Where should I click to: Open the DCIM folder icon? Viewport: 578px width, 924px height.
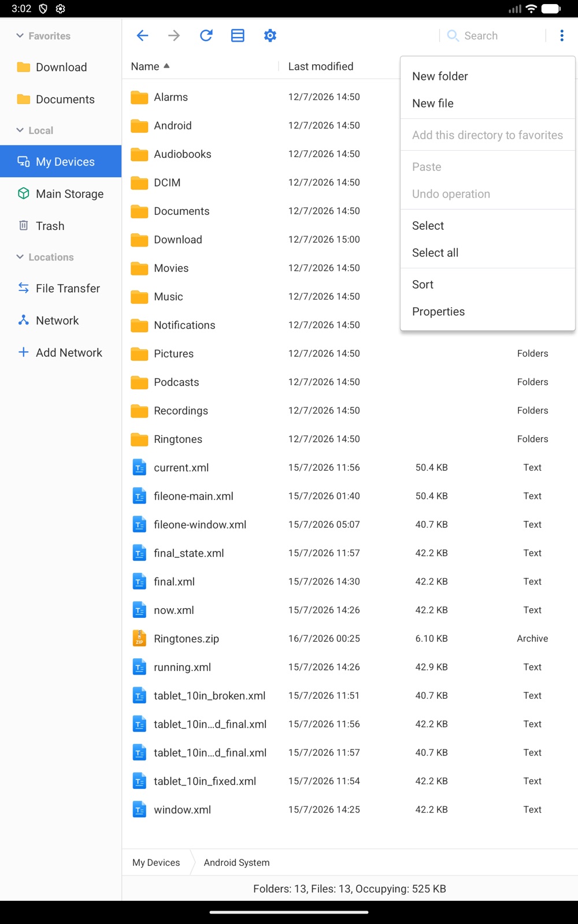pyautogui.click(x=139, y=183)
